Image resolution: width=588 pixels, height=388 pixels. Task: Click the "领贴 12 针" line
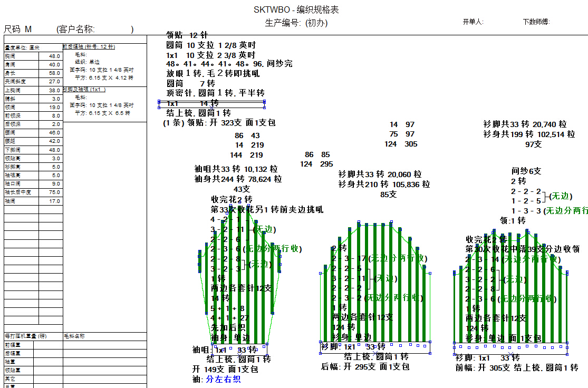click(x=187, y=35)
